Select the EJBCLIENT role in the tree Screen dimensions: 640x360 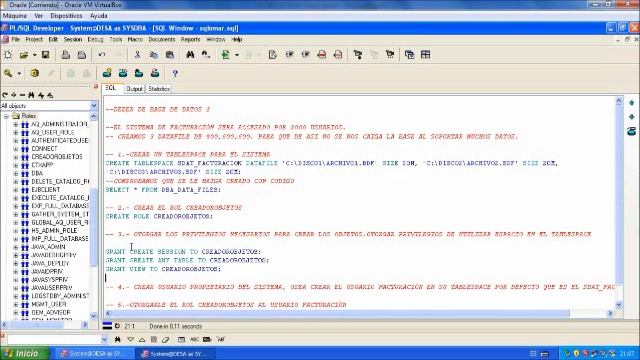click(46, 190)
